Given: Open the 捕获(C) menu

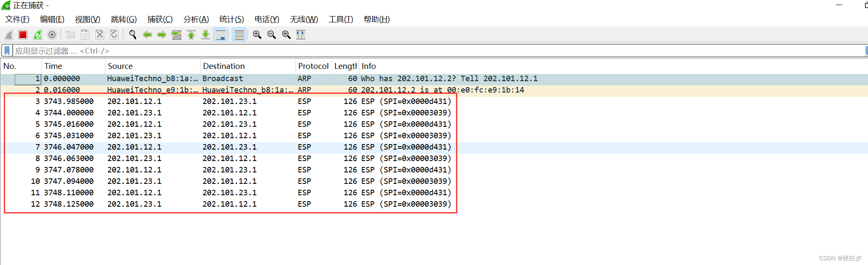Looking at the screenshot, I should [160, 19].
